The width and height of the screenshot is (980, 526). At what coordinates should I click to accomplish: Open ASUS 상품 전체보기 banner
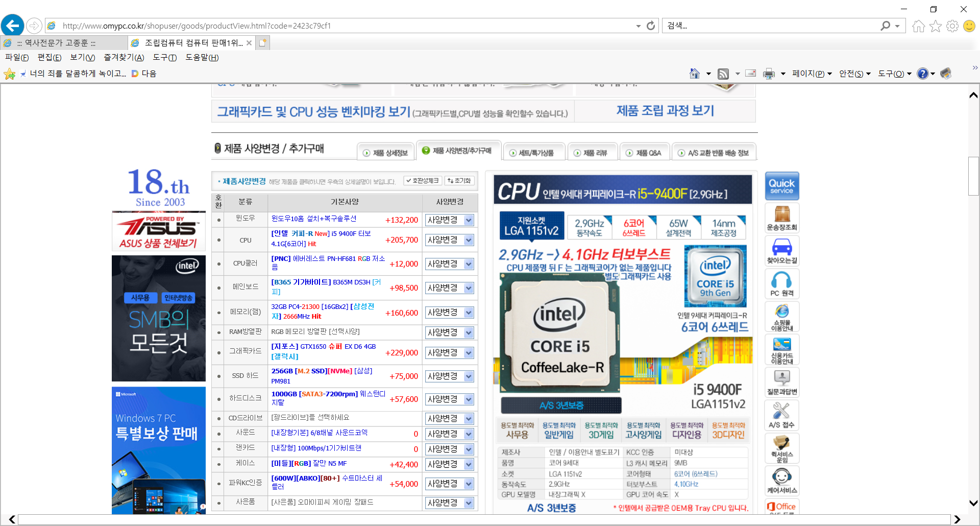(159, 231)
